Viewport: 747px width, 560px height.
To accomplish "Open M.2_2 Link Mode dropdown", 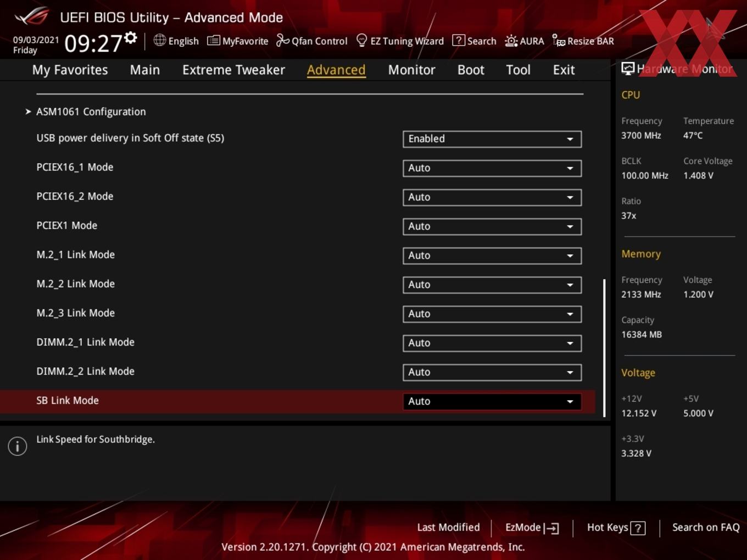I will [492, 284].
